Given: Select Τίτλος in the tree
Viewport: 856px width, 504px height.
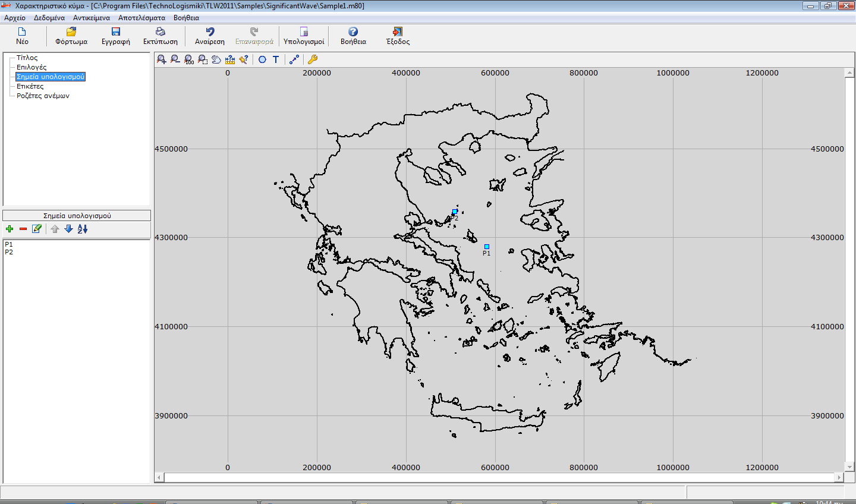Looking at the screenshot, I should click(x=27, y=58).
